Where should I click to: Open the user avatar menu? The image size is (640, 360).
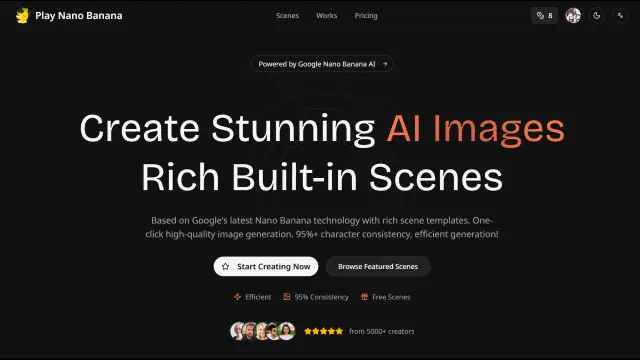573,16
